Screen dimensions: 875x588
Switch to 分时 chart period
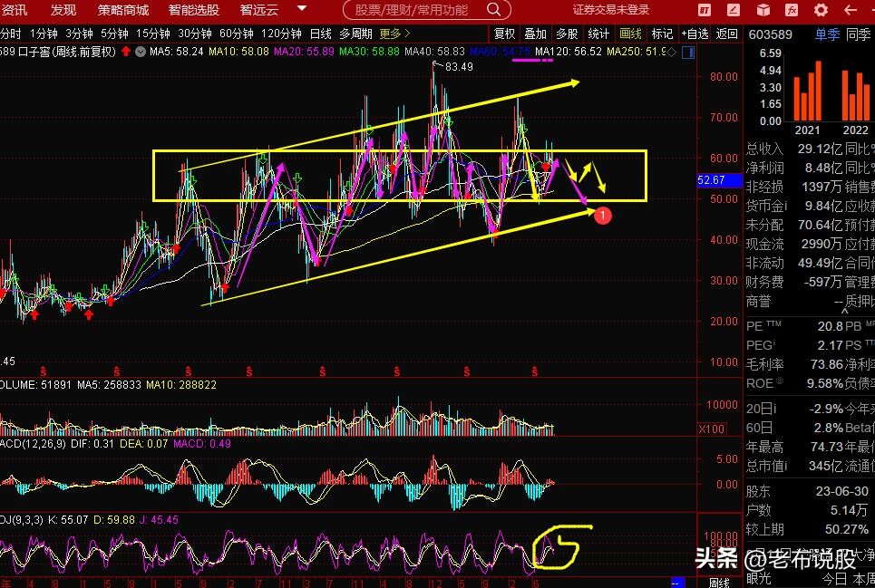(11, 34)
